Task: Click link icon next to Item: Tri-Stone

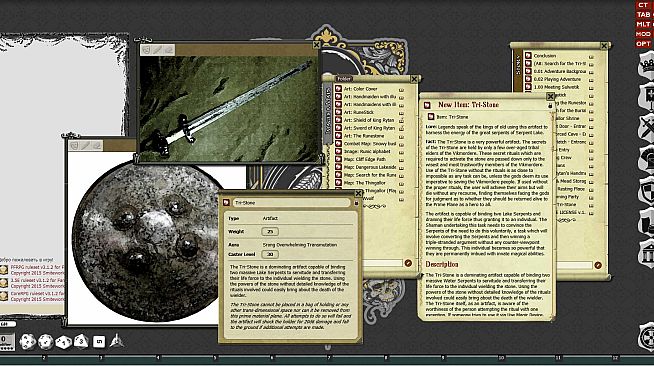Action: click(431, 117)
